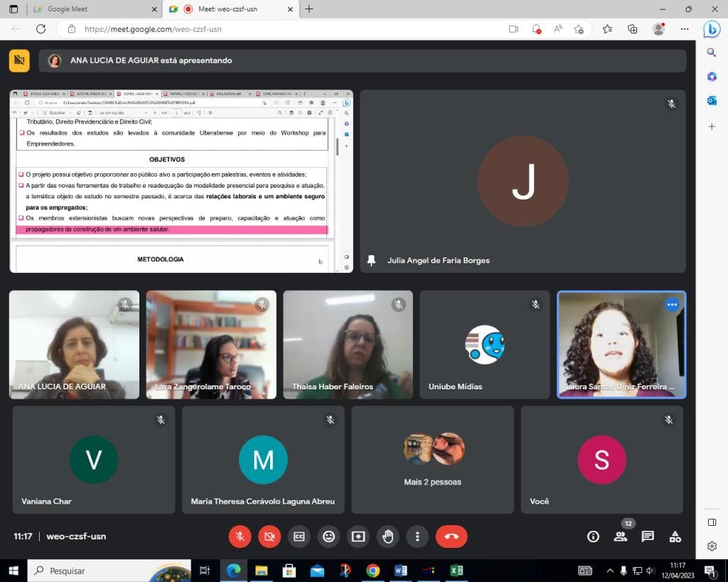Open browser favorites star icon

coord(607,29)
